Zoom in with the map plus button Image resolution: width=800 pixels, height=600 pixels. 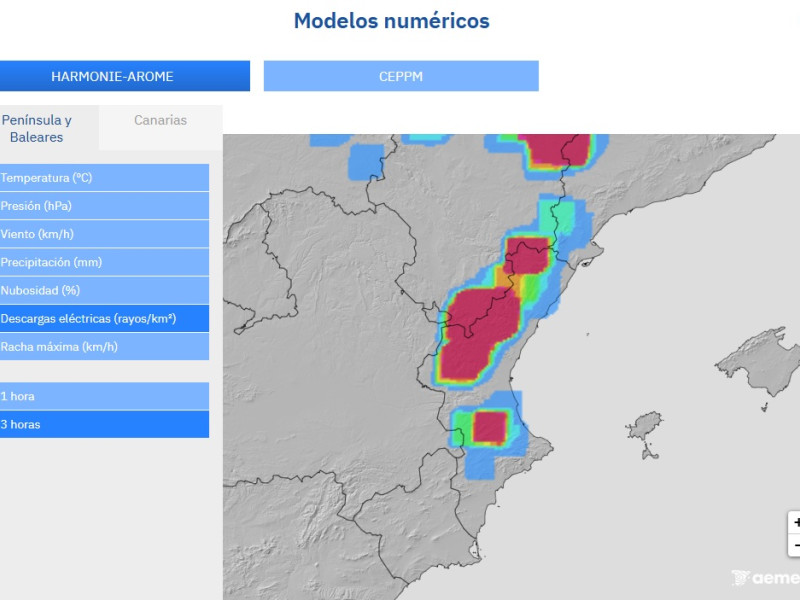pos(795,523)
